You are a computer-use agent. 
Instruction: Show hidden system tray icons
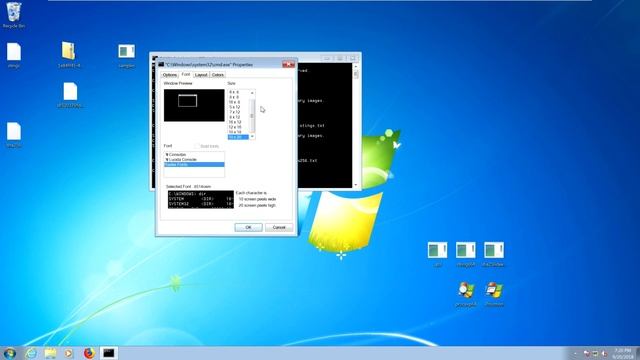pyautogui.click(x=576, y=353)
